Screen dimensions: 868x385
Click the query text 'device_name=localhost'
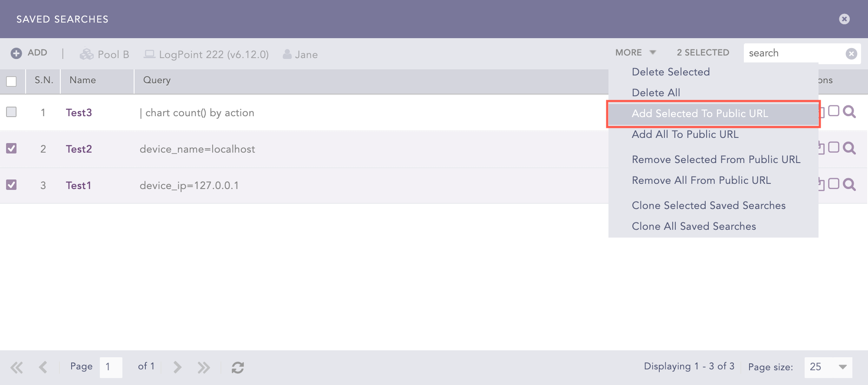pos(197,149)
